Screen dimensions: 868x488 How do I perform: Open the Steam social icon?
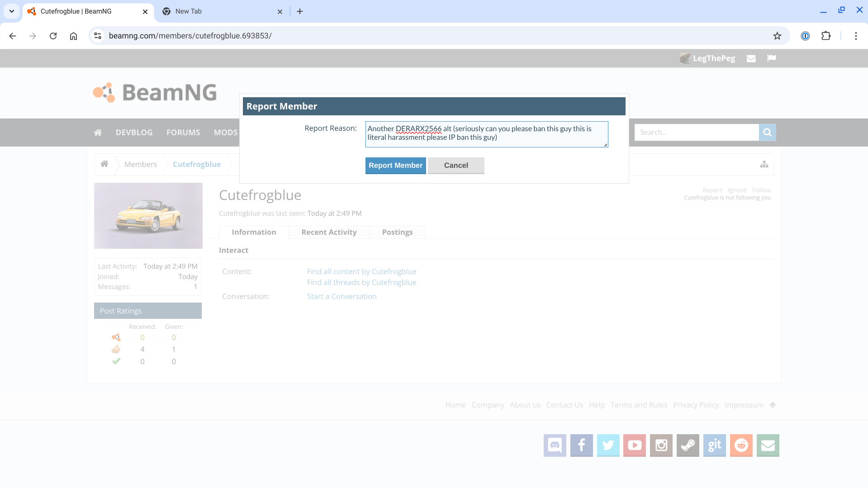688,445
